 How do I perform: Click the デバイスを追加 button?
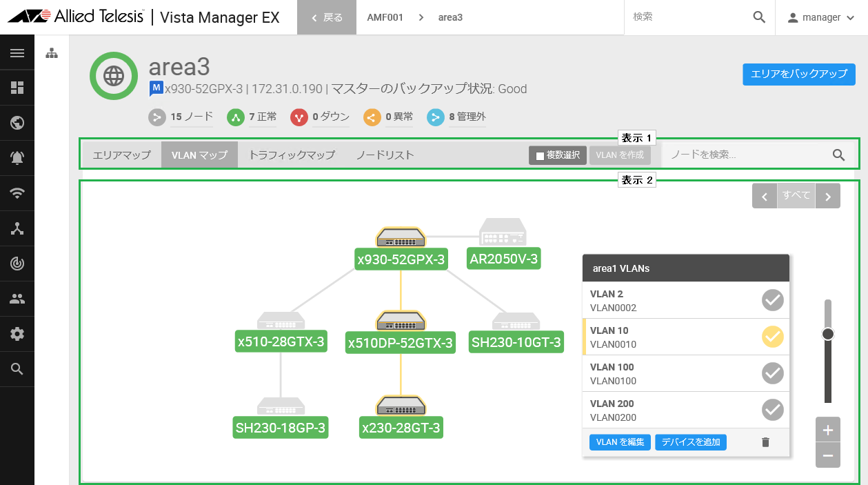pyautogui.click(x=691, y=442)
